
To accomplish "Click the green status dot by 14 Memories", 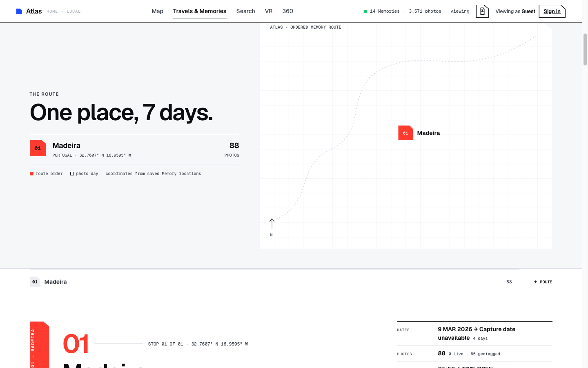I will coord(365,11).
